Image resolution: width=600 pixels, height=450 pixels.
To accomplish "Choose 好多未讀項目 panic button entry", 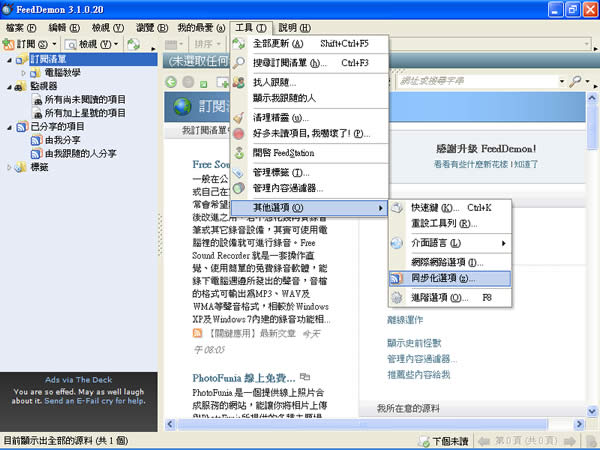I will point(310,134).
